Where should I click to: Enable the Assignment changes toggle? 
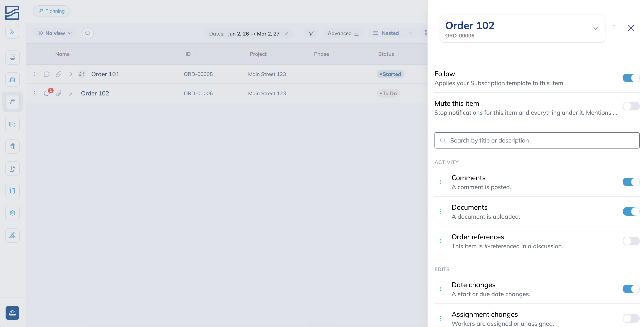pos(631,318)
